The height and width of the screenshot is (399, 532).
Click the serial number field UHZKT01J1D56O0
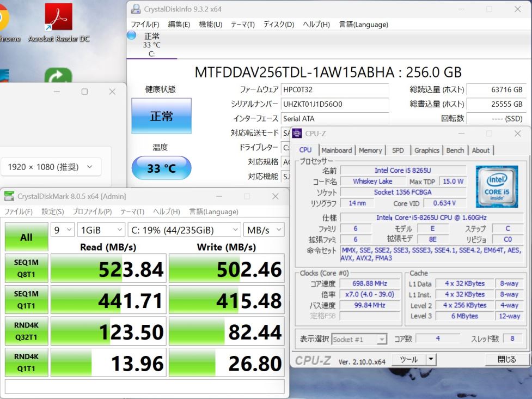[335, 104]
